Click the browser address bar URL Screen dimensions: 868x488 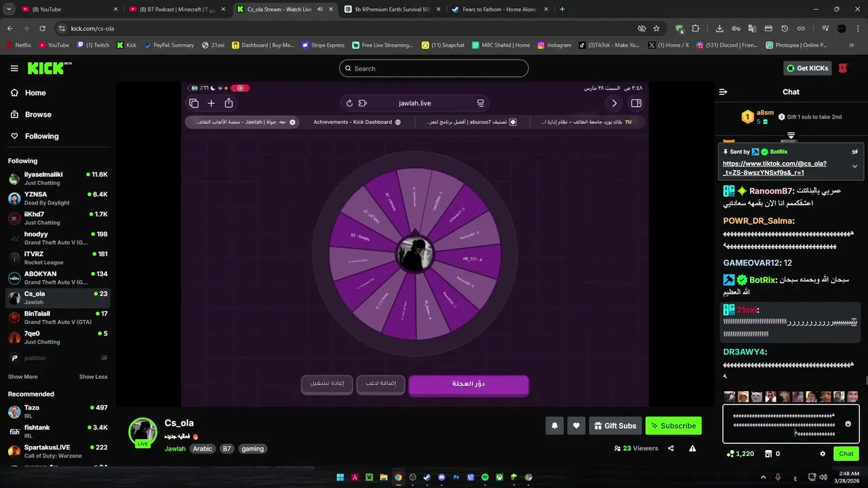tap(92, 28)
